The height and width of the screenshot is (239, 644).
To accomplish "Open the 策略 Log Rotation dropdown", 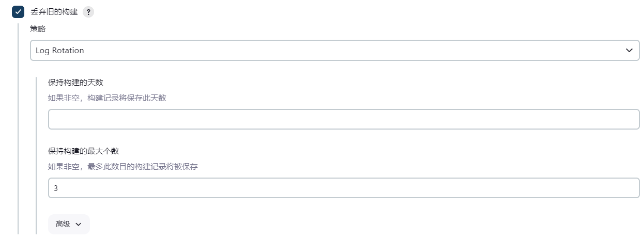I will 334,51.
